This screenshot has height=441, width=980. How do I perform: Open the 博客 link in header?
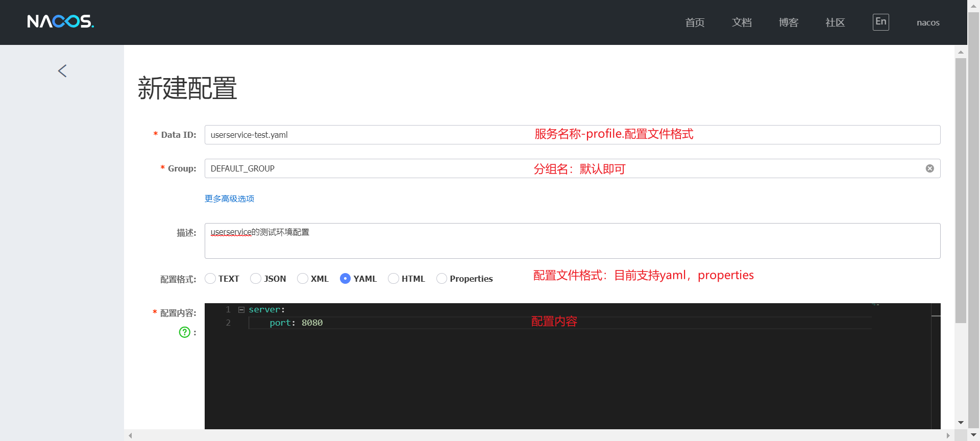coord(789,22)
